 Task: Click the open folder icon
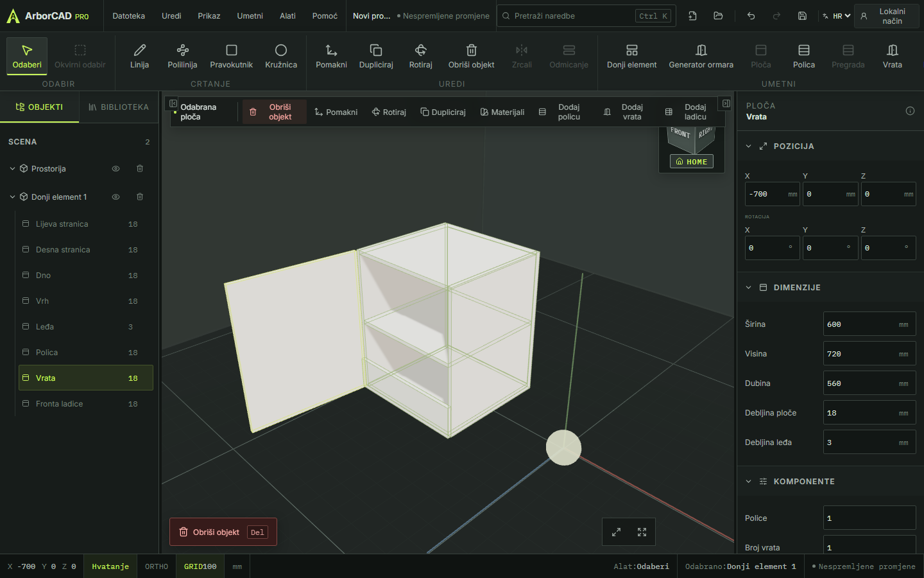pos(718,16)
